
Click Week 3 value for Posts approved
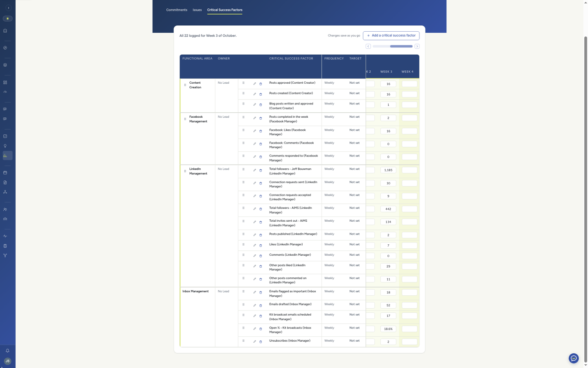388,84
